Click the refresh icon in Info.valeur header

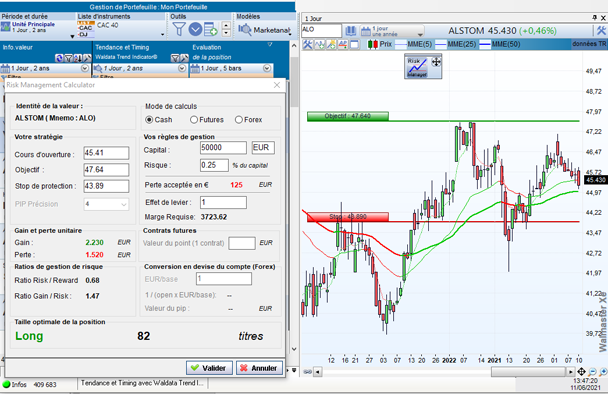click(x=59, y=58)
